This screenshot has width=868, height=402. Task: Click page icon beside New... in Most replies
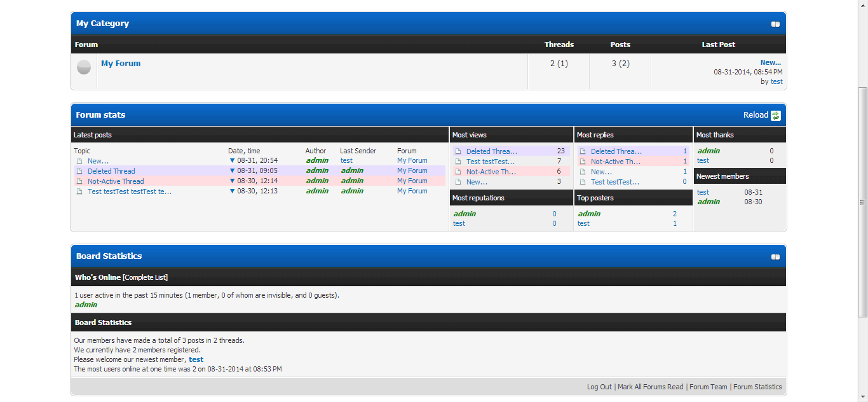583,172
